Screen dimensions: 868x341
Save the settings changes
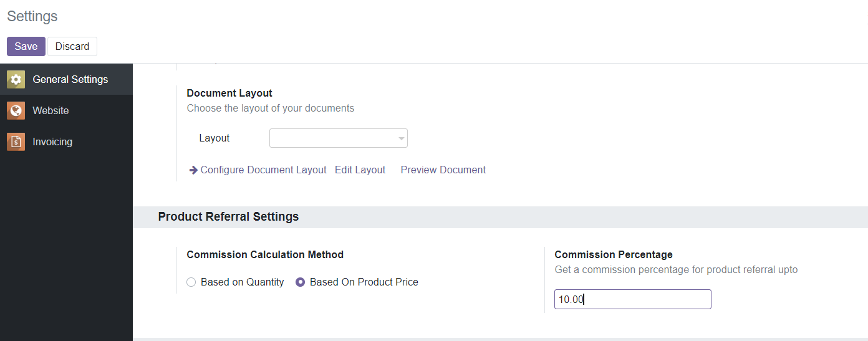(26, 46)
